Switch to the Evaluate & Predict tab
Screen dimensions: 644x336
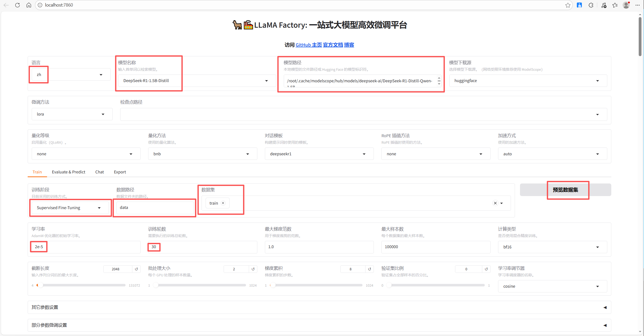click(x=68, y=172)
